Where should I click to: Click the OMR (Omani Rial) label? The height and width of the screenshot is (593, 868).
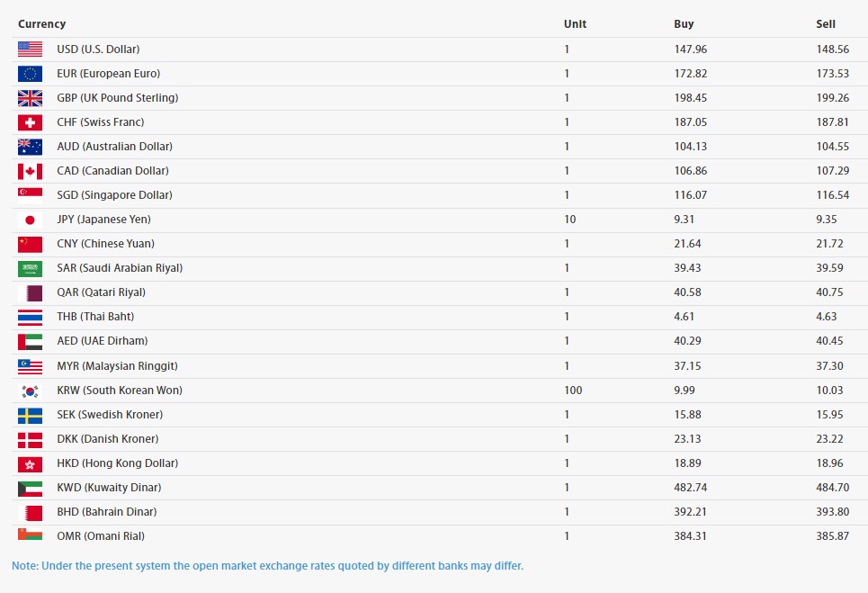click(x=100, y=536)
